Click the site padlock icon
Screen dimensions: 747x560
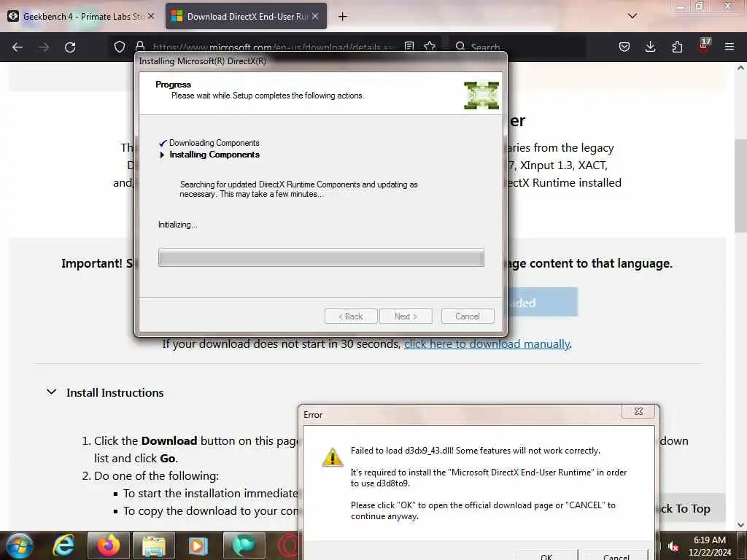(140, 46)
